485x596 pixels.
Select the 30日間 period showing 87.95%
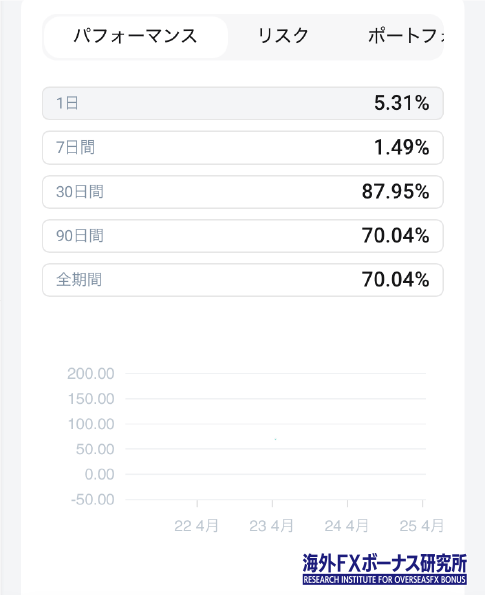242,192
